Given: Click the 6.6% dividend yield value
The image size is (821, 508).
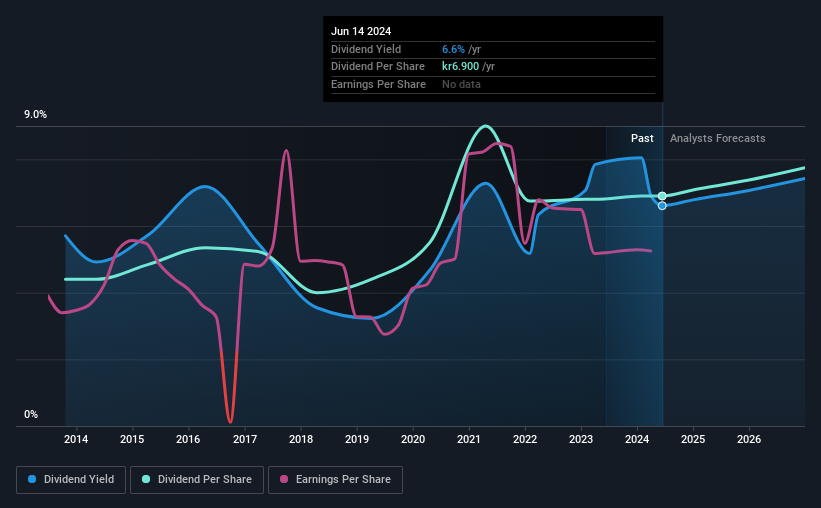Looking at the screenshot, I should pos(453,49).
